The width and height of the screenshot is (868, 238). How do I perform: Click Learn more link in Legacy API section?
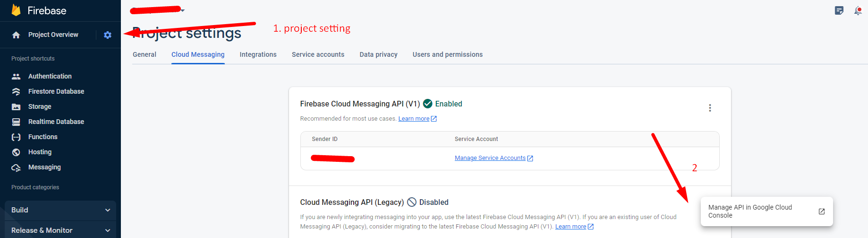coord(574,227)
